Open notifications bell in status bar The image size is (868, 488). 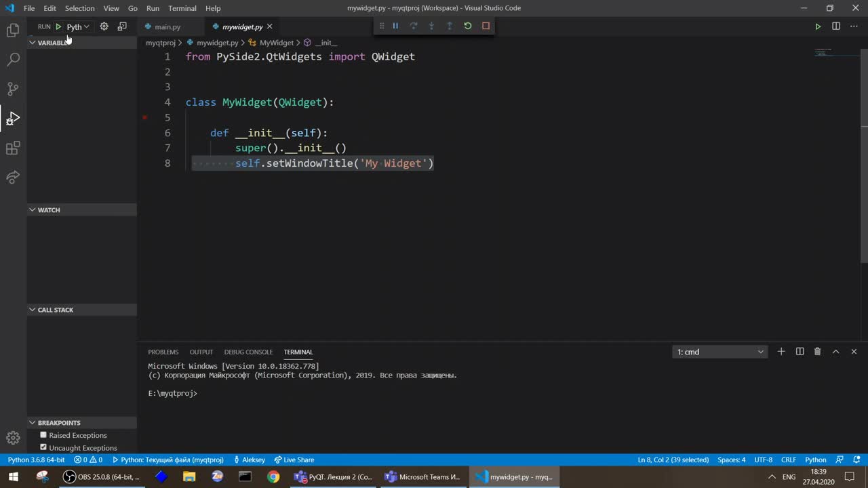pos(856,460)
